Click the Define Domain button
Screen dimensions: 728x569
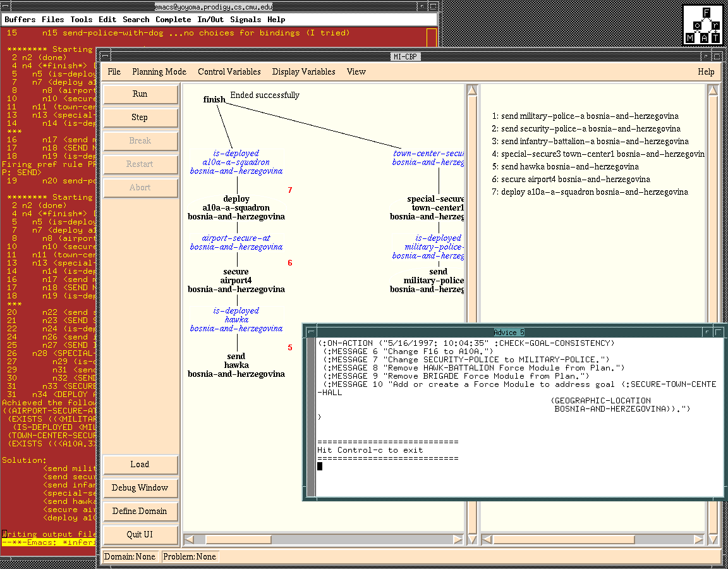point(140,511)
